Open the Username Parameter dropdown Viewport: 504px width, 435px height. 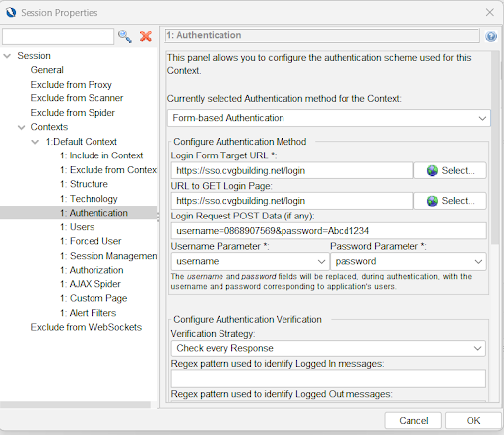click(250, 261)
